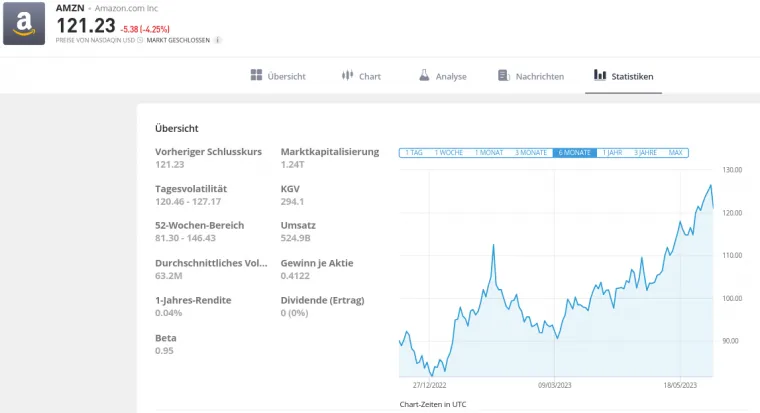Click the info icon beside Markt Geschlossen
The height and width of the screenshot is (413, 760).
(x=218, y=40)
